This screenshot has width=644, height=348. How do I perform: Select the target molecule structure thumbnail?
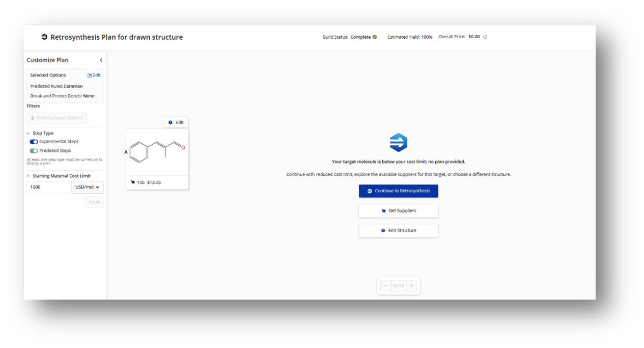tap(157, 152)
